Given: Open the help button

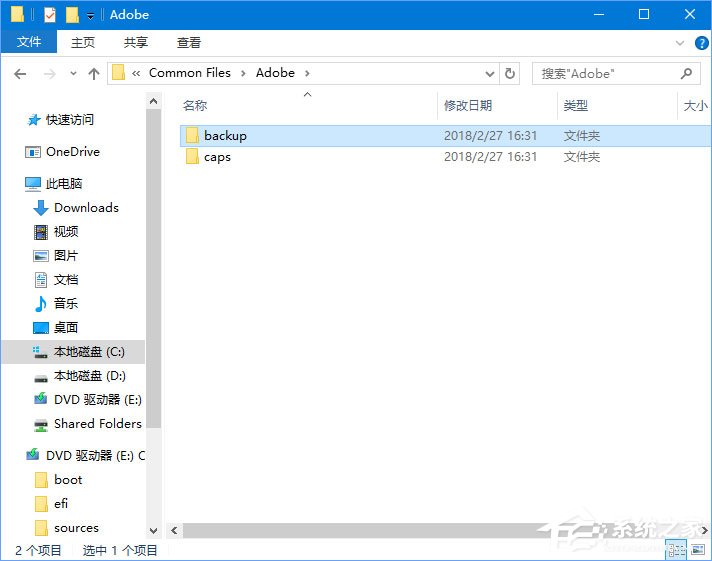Looking at the screenshot, I should 701,43.
